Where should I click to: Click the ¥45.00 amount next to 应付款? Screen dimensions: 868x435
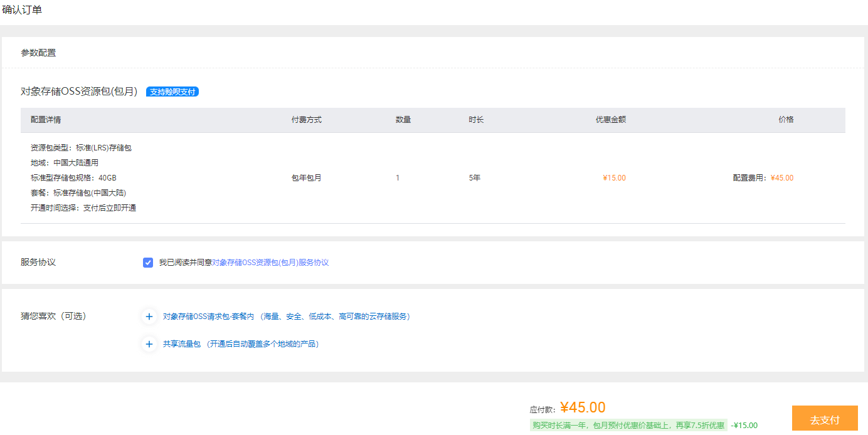583,407
